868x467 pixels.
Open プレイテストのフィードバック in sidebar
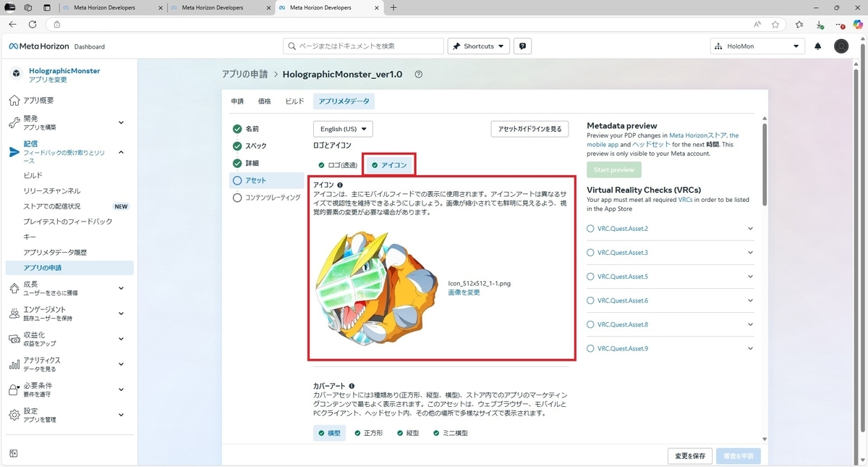[68, 222]
